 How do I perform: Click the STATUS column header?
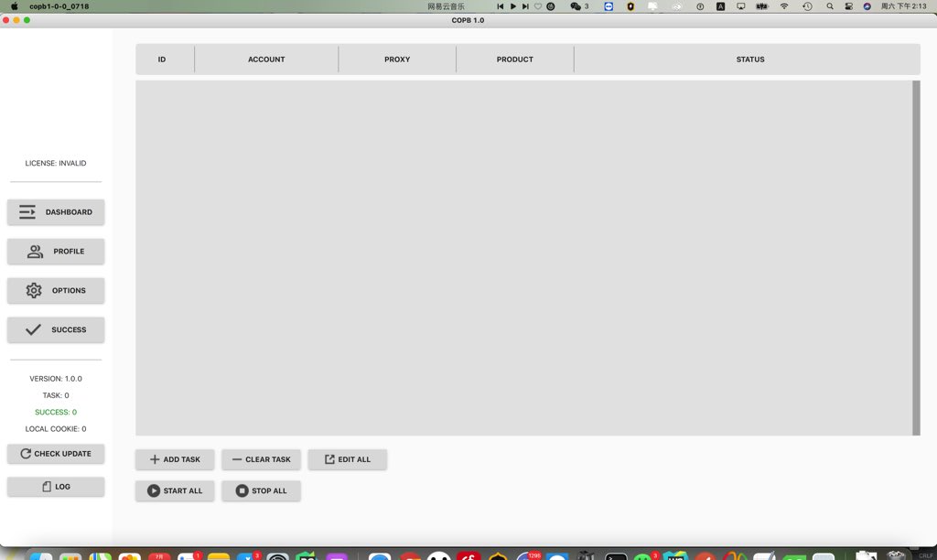[750, 59]
